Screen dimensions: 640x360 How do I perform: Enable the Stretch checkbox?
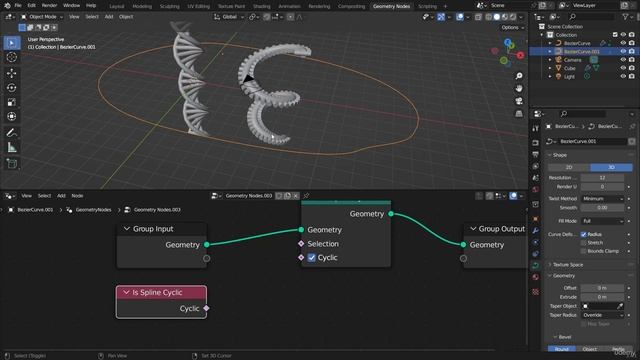(584, 242)
